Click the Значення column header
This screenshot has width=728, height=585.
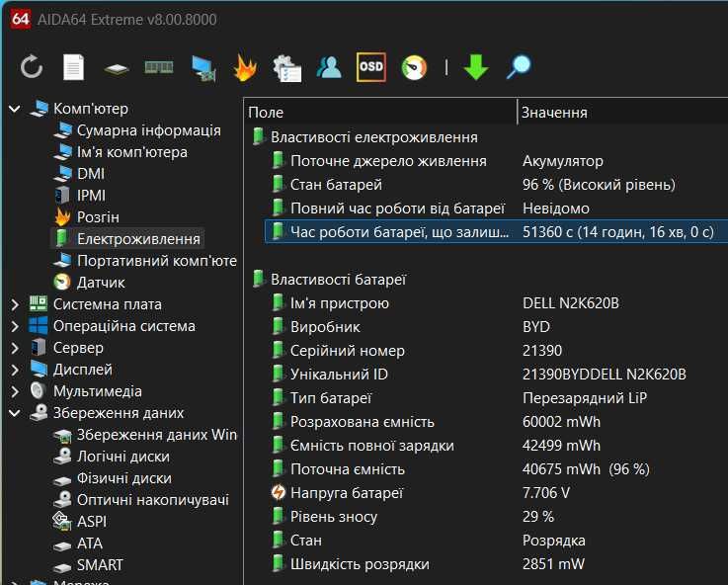click(x=622, y=113)
